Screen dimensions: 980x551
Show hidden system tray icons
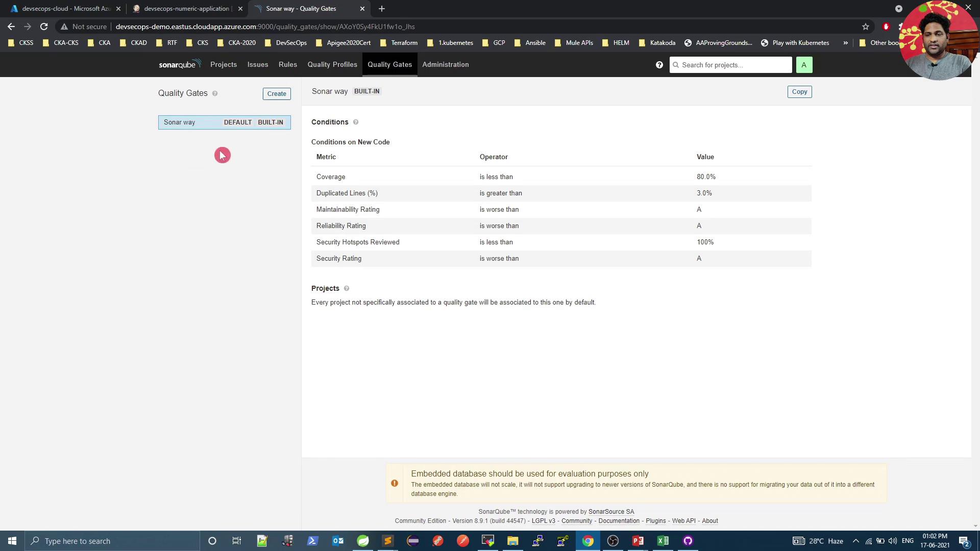[855, 541]
